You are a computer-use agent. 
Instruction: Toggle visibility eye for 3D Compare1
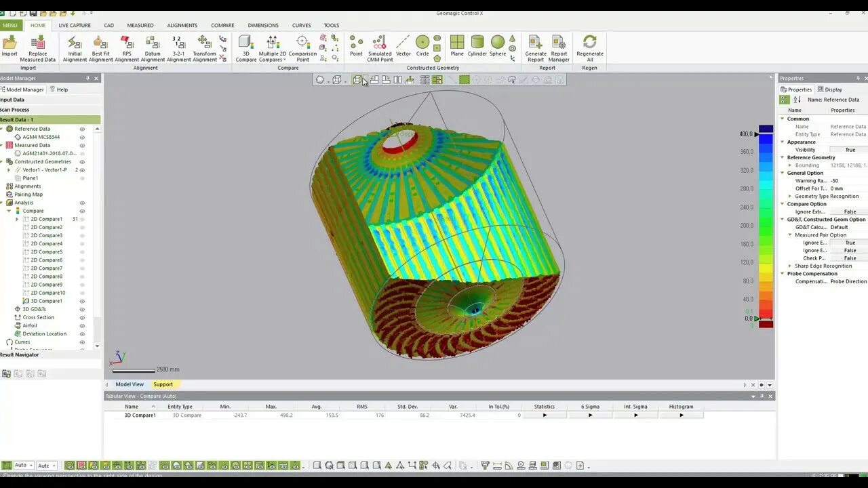[x=82, y=301]
